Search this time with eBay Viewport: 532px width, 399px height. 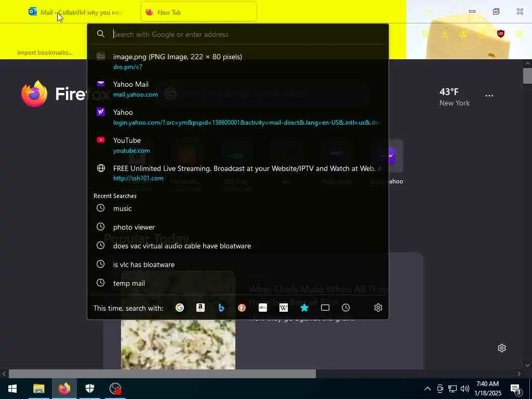coord(263,308)
